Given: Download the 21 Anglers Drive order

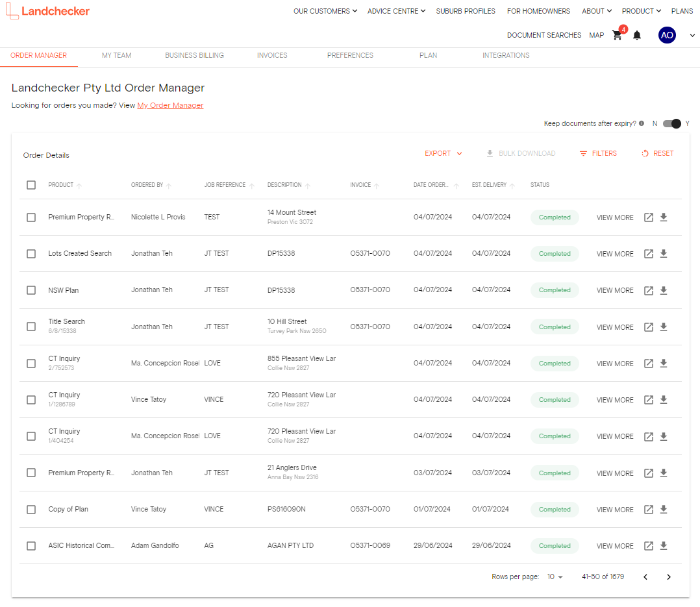Looking at the screenshot, I should 664,473.
